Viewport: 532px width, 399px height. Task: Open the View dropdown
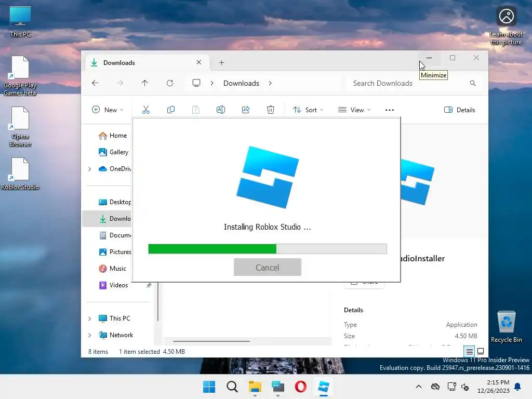[x=354, y=110]
